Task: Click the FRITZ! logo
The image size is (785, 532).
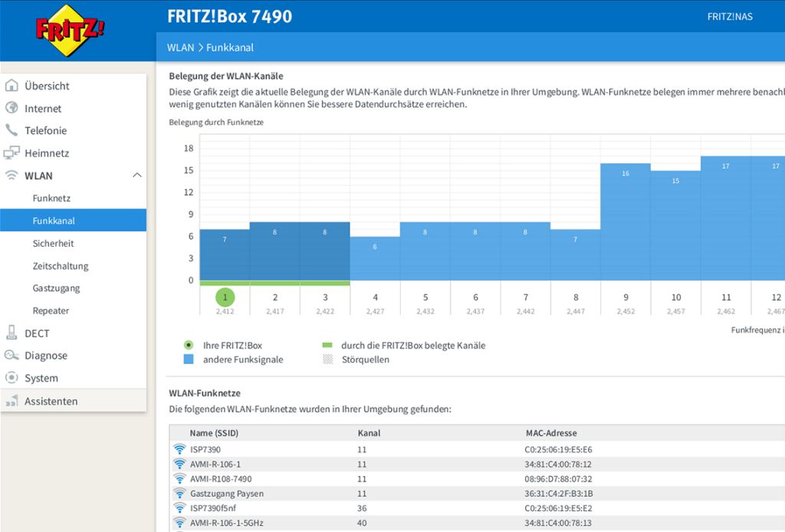Action: [70, 30]
